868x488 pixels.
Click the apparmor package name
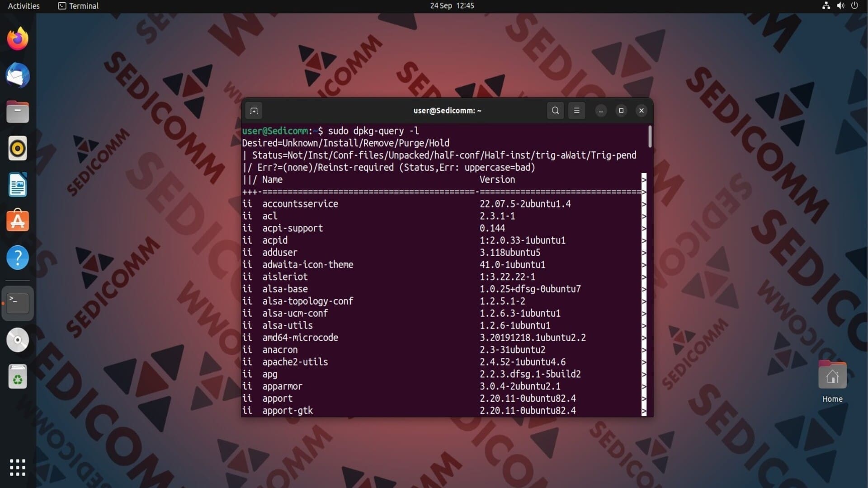click(x=282, y=387)
